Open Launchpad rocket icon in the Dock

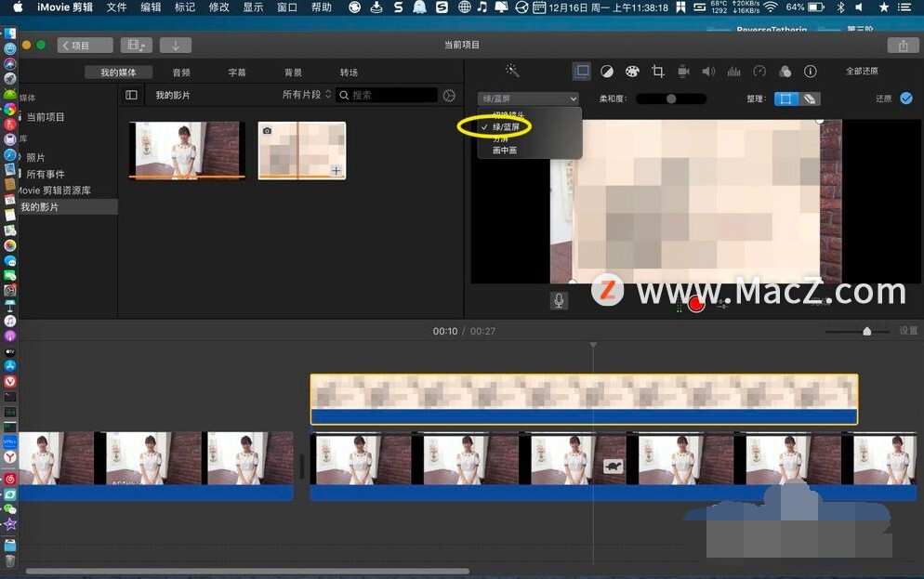click(10, 78)
